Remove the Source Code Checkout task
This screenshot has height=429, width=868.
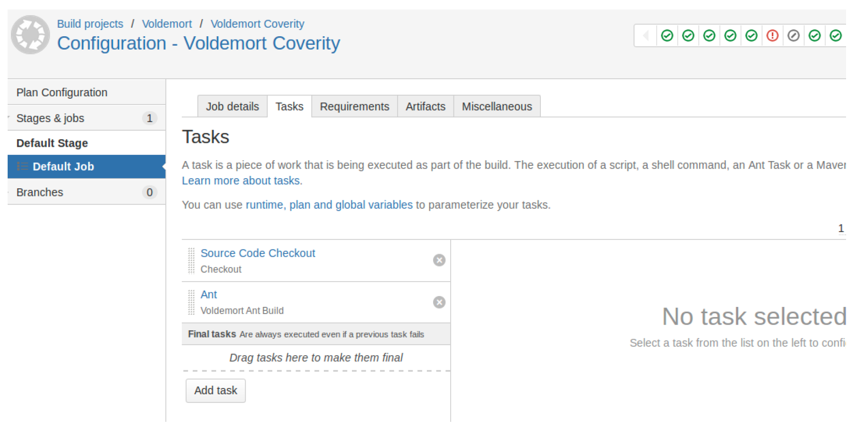pos(439,260)
